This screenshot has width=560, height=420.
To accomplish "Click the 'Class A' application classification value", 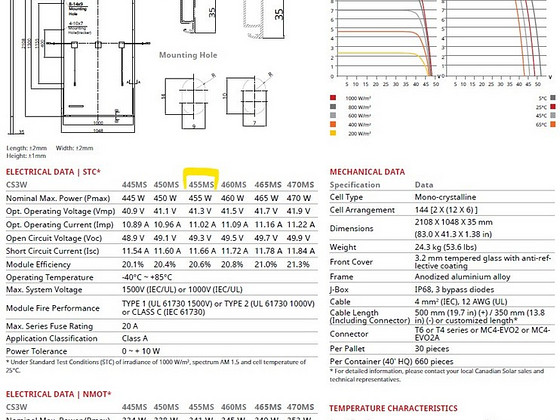I will (x=135, y=338).
